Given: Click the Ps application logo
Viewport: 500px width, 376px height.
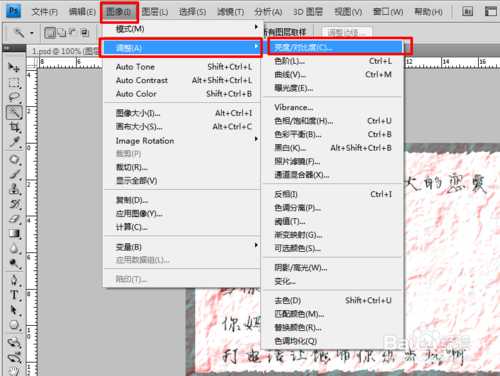Looking at the screenshot, I should [x=13, y=11].
